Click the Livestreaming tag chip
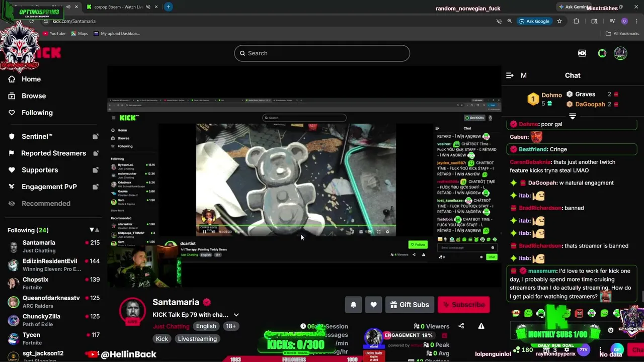Viewport: 644px width, 362px height. 197,339
